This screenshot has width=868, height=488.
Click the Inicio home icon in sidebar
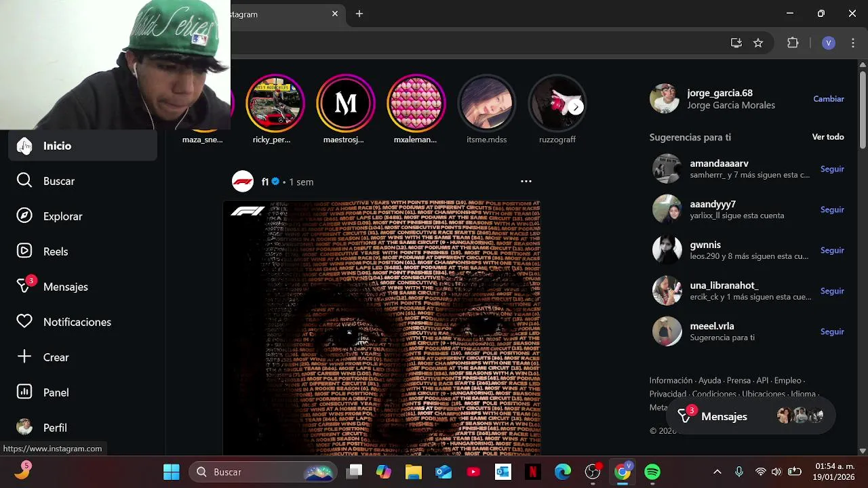tap(24, 146)
